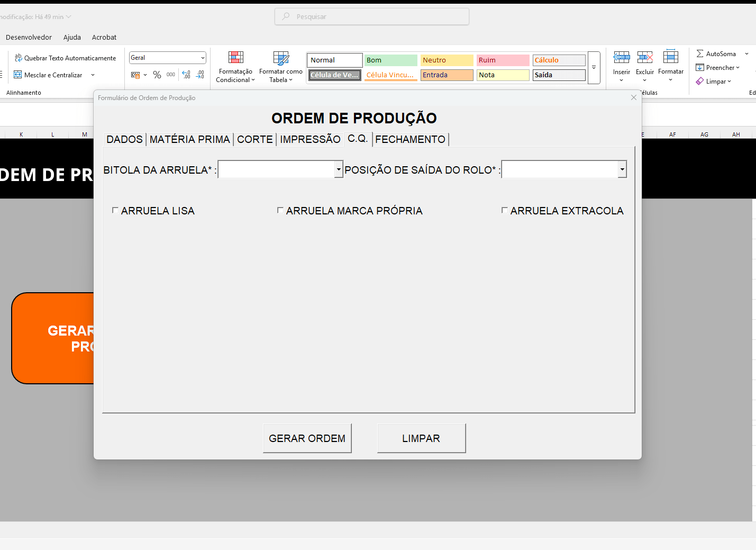
Task: Apply Normal cell style
Action: coord(335,60)
